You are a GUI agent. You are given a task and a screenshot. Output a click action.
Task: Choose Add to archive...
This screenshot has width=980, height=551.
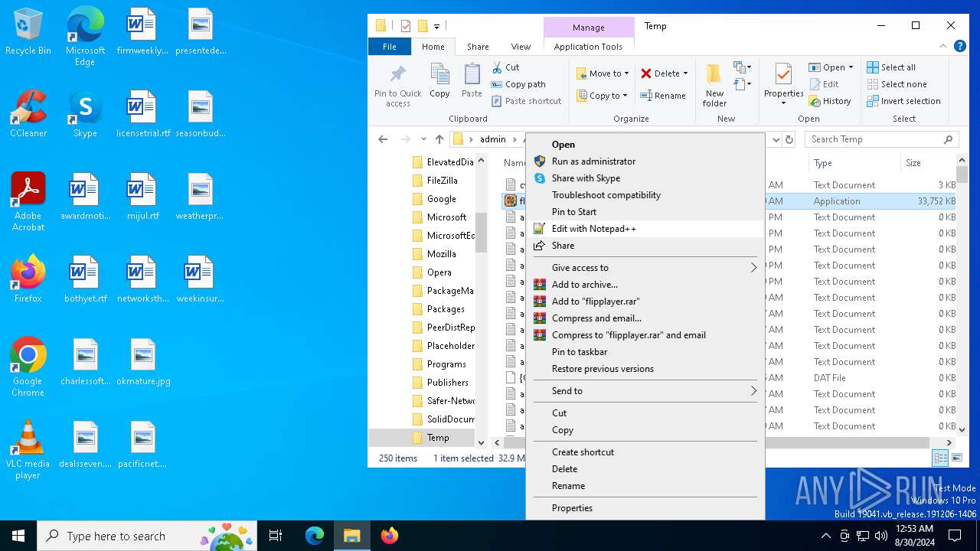pos(645,285)
